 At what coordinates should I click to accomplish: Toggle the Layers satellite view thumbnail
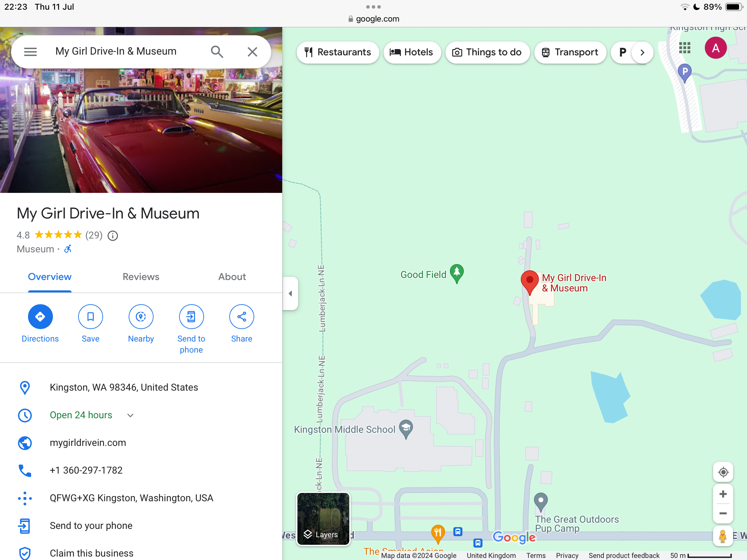pos(323,519)
